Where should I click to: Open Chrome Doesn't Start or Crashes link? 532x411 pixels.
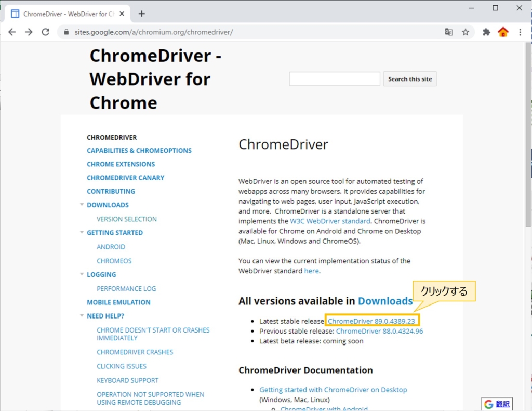point(153,334)
